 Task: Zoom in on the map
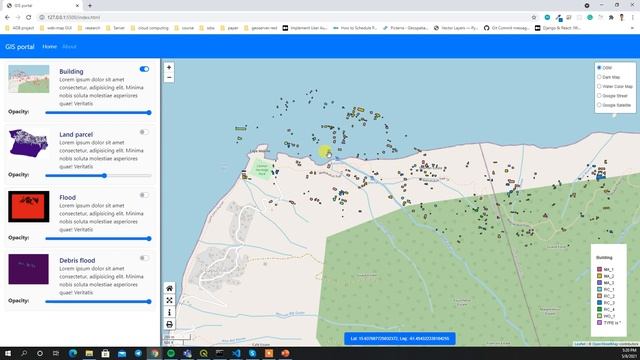click(x=169, y=67)
